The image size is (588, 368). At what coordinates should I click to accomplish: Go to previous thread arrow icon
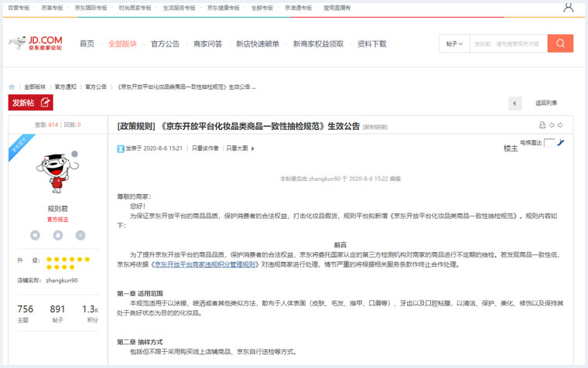coord(552,125)
